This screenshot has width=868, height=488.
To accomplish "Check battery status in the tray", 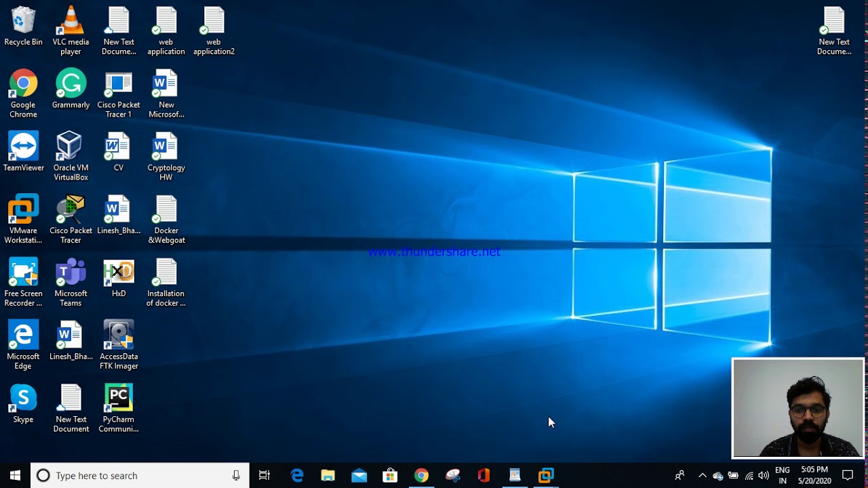I will [x=733, y=476].
